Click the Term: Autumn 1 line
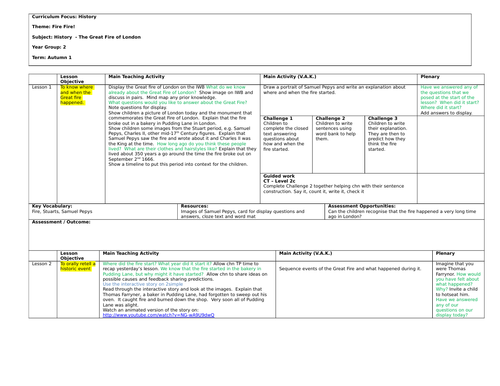Screen dimensions: 500x386 [x=52, y=57]
